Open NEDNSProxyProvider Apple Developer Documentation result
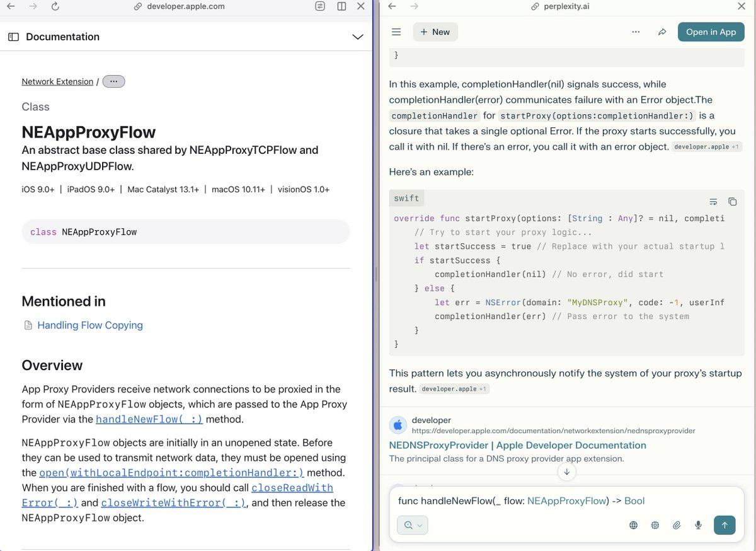Viewport: 756px width, 551px height. coord(518,445)
